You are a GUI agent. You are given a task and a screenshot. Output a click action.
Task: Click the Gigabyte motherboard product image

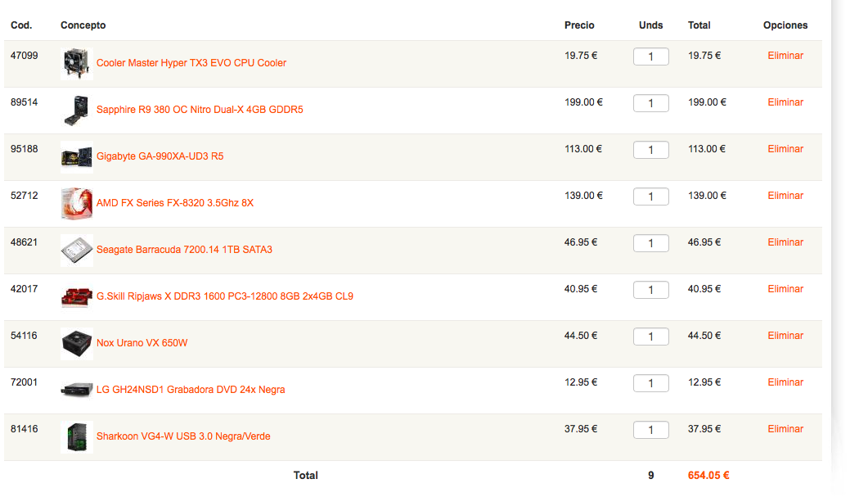[x=76, y=157]
